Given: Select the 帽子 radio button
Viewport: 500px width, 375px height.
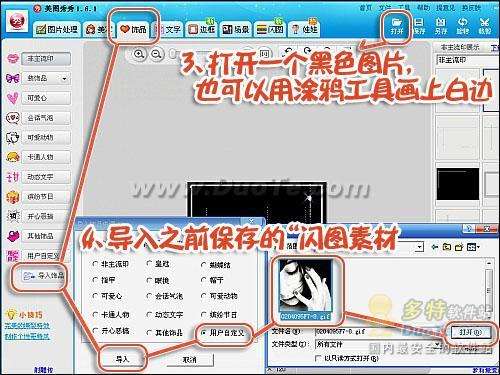Looking at the screenshot, I should (204, 280).
